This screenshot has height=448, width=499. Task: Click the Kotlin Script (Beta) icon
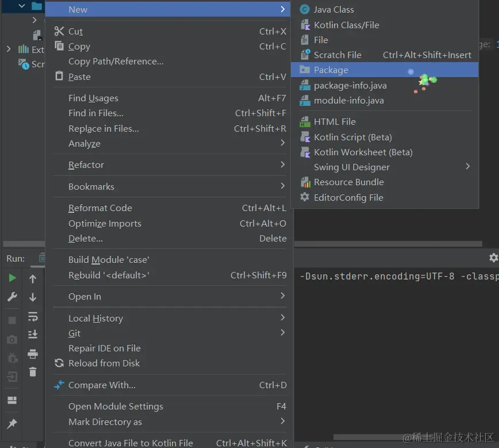pos(305,137)
